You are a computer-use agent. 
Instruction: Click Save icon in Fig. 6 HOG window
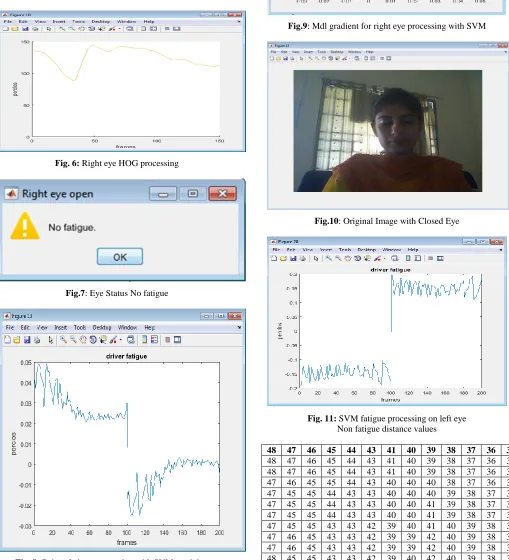[x=25, y=29]
